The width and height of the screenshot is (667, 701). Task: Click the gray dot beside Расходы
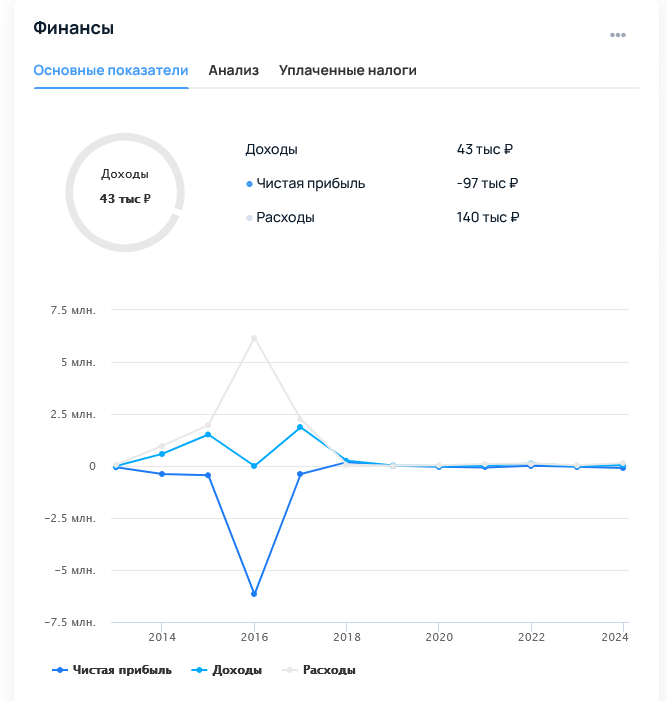[249, 218]
